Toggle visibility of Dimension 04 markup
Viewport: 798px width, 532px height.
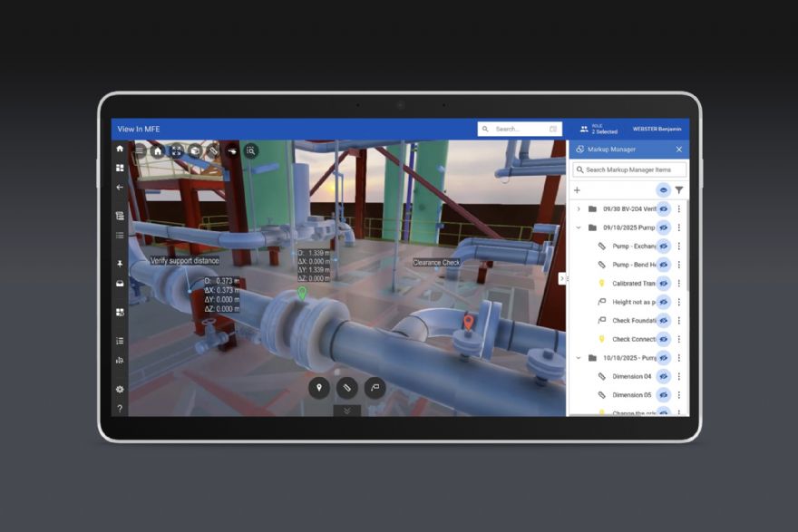(664, 376)
